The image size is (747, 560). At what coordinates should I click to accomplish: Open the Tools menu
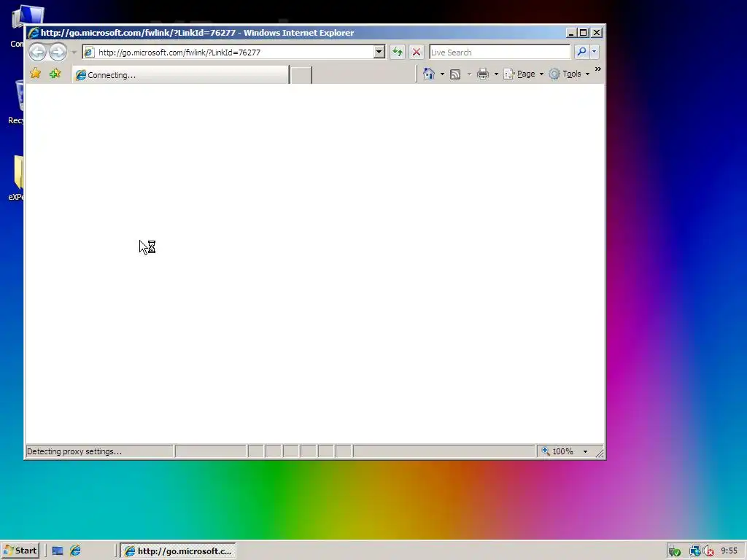[569, 74]
